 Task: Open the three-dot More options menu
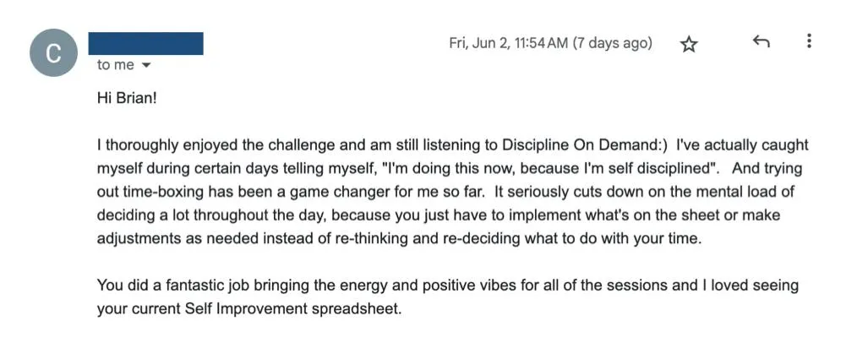[809, 41]
